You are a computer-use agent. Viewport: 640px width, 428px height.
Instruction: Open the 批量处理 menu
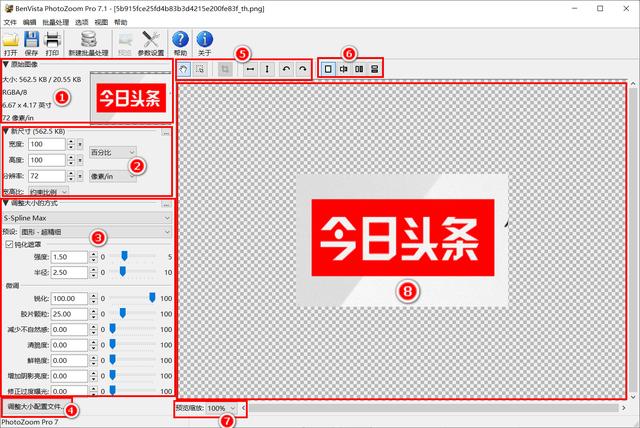(56, 22)
